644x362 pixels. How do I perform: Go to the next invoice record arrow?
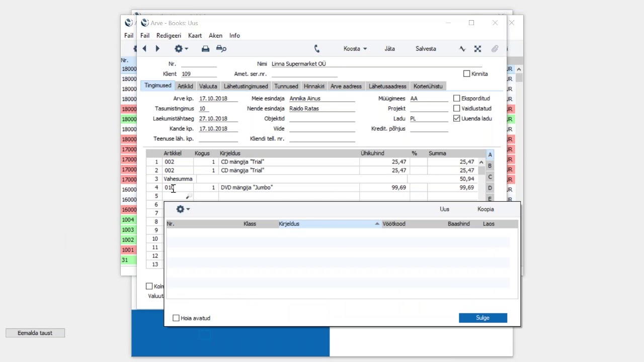[x=157, y=49]
